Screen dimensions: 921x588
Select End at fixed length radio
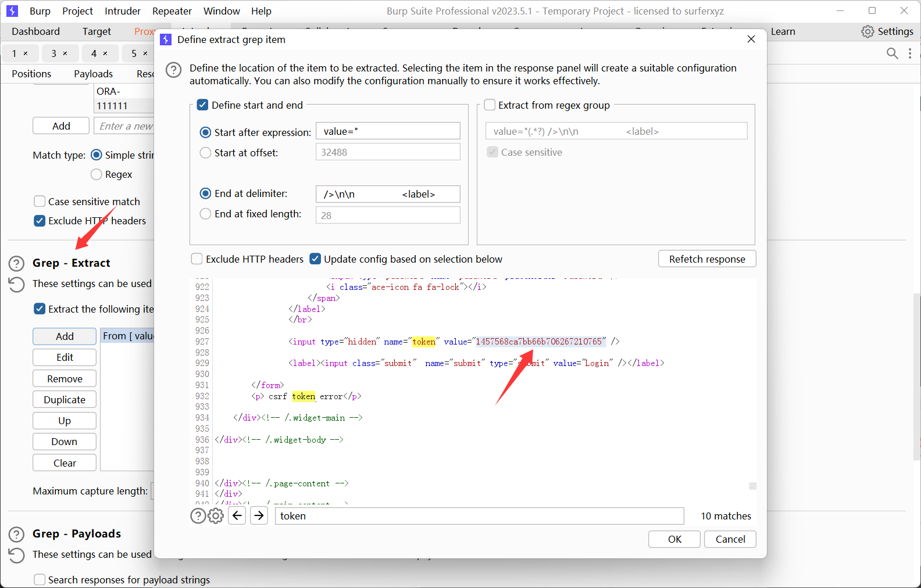pos(205,214)
